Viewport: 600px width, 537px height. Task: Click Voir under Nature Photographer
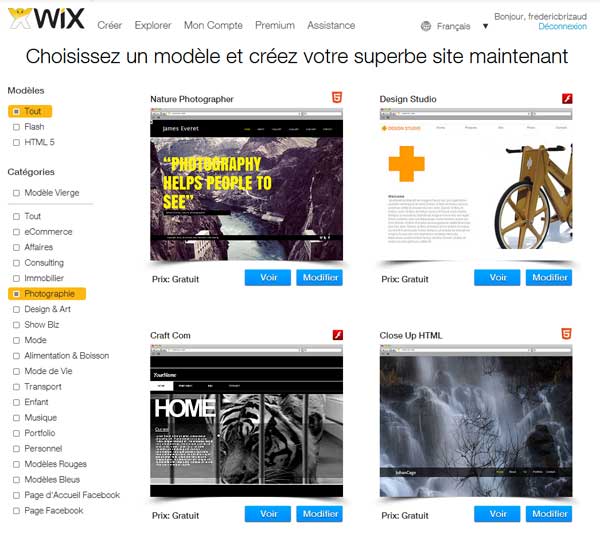click(x=268, y=277)
